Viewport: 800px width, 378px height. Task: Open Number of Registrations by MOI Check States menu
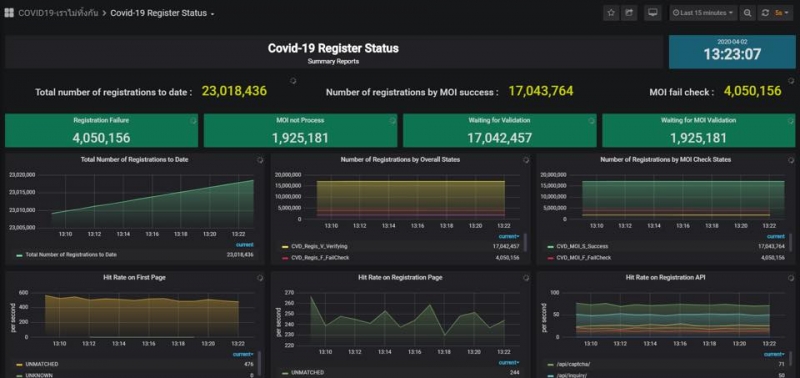[x=665, y=160]
